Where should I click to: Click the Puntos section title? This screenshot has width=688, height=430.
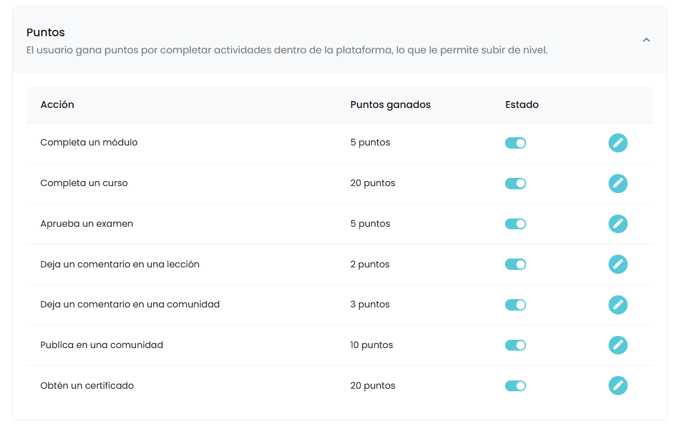(x=45, y=32)
